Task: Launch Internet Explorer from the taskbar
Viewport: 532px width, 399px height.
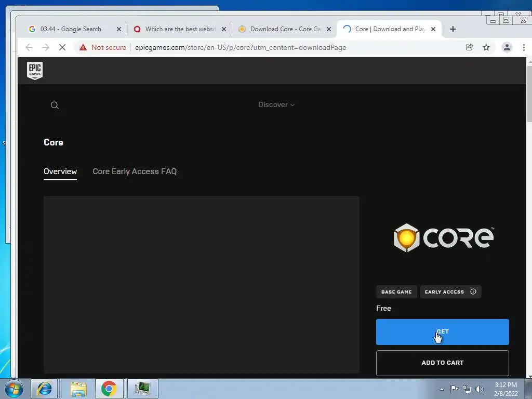Action: click(45, 389)
